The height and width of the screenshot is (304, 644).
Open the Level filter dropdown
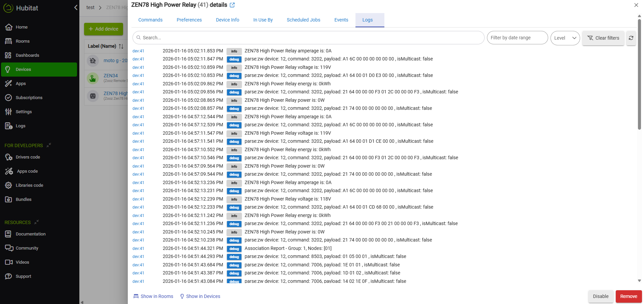[x=565, y=38]
